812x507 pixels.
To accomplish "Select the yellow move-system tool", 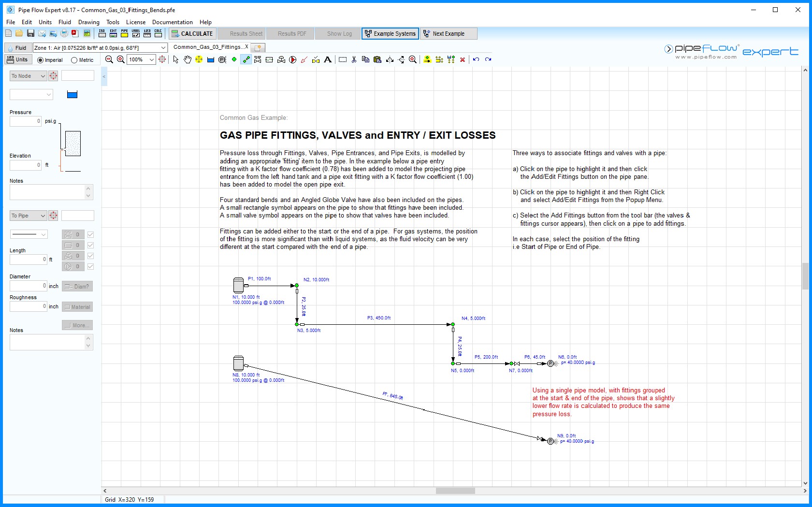I will tap(199, 59).
